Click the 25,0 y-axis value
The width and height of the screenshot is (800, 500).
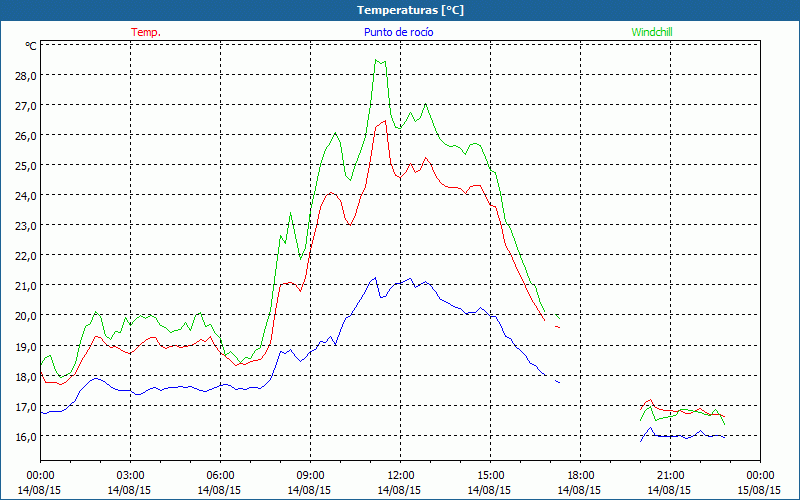coord(27,166)
